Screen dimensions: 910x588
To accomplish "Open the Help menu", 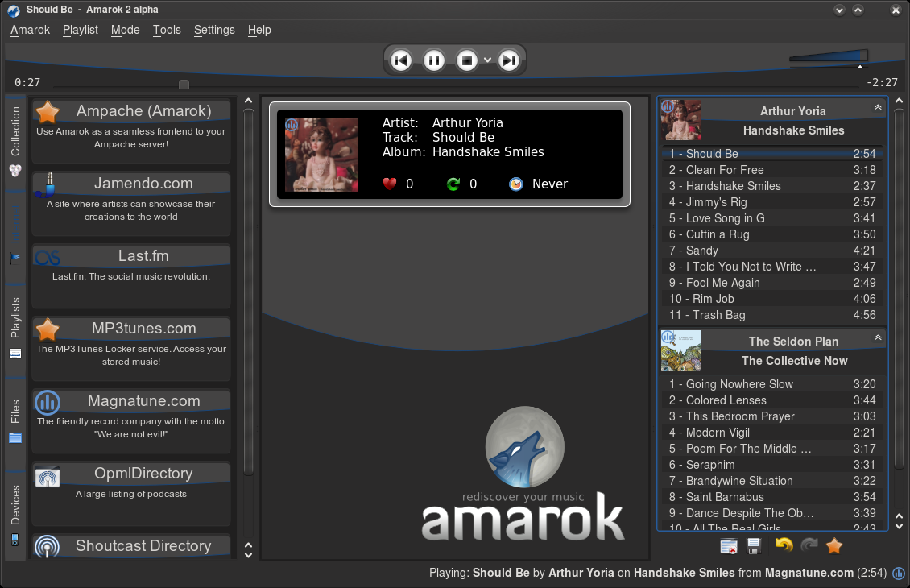I will [259, 30].
